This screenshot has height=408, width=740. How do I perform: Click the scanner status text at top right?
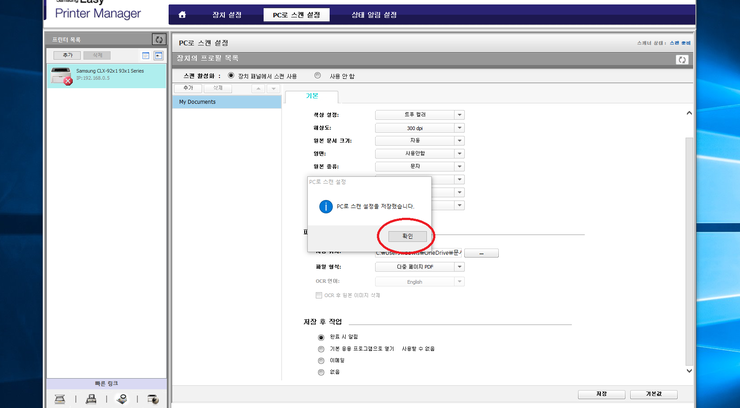664,43
